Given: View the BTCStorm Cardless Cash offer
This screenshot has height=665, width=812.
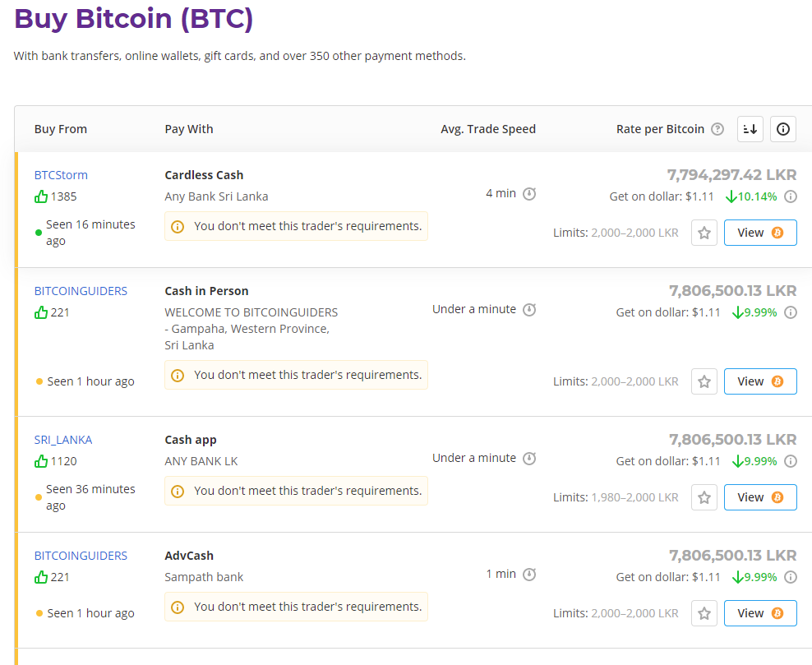Looking at the screenshot, I should (760, 233).
